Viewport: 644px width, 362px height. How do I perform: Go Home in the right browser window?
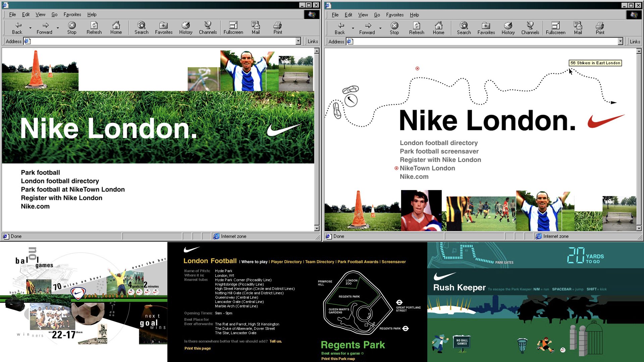pos(439,28)
